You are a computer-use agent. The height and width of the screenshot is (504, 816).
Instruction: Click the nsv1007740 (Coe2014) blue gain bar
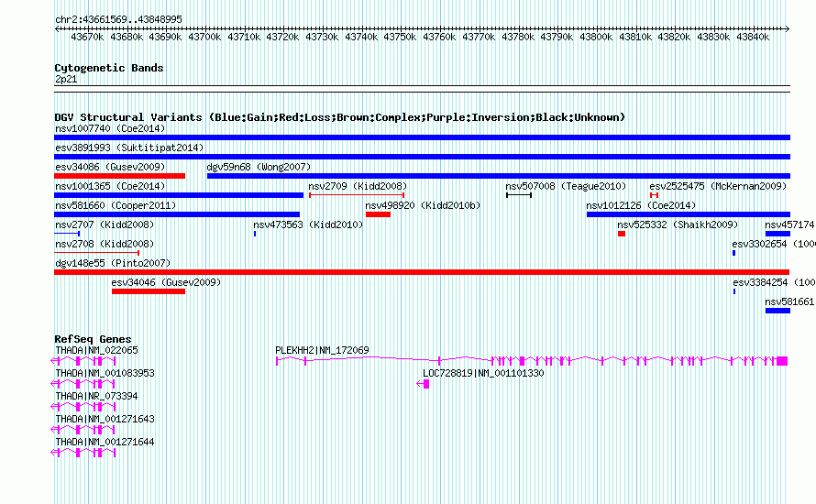click(422, 137)
